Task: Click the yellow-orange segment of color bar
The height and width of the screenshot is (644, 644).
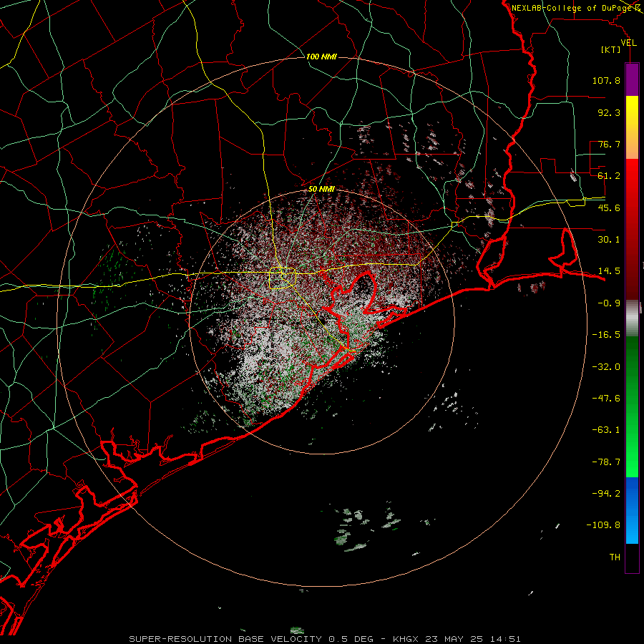Action: (x=632, y=127)
